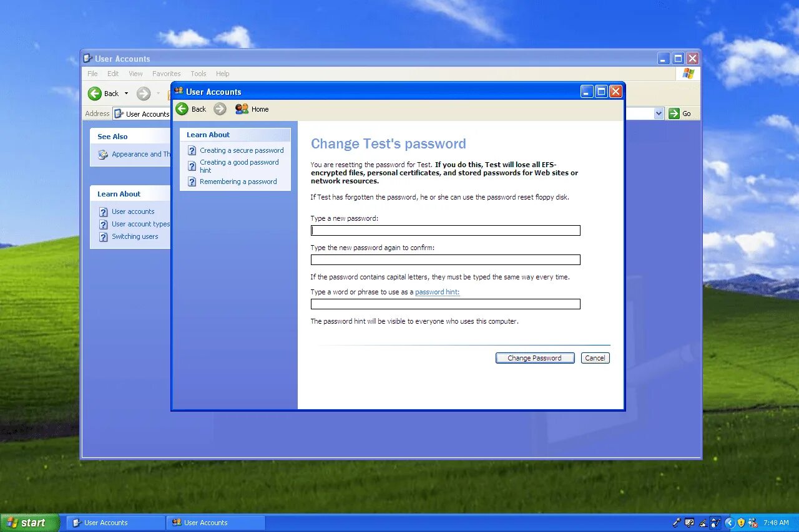
Task: Click help icon beside Switching users
Action: (104, 237)
